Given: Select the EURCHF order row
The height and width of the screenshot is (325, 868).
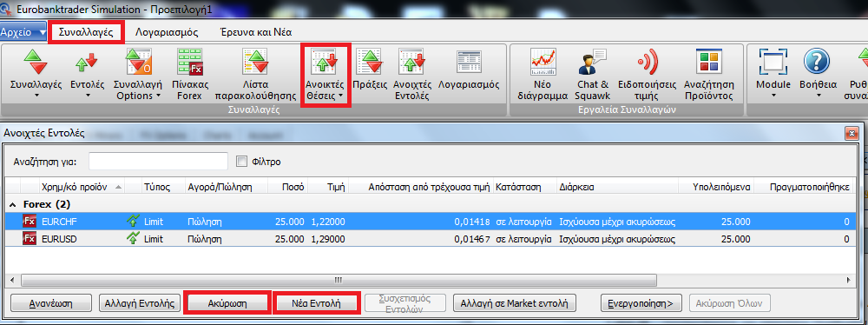Looking at the screenshot, I should [x=430, y=222].
